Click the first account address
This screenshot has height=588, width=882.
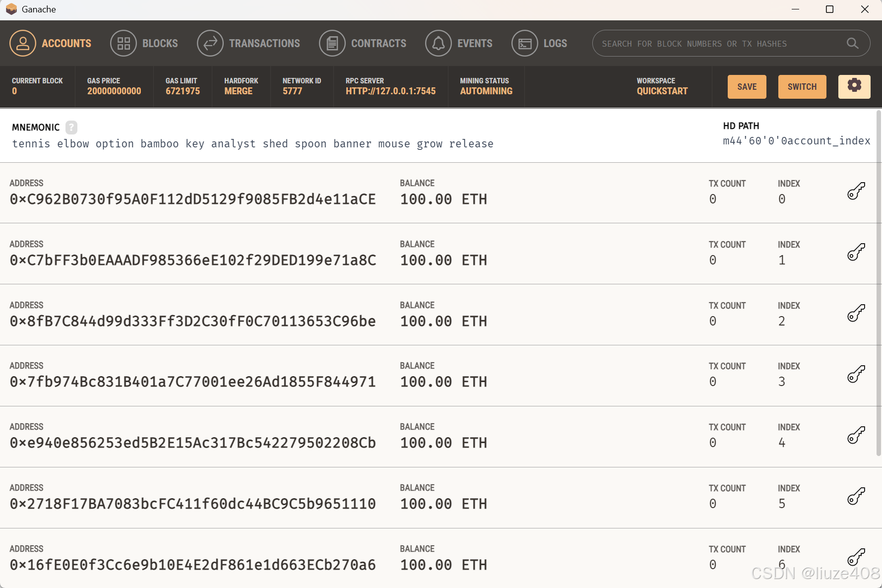click(192, 199)
